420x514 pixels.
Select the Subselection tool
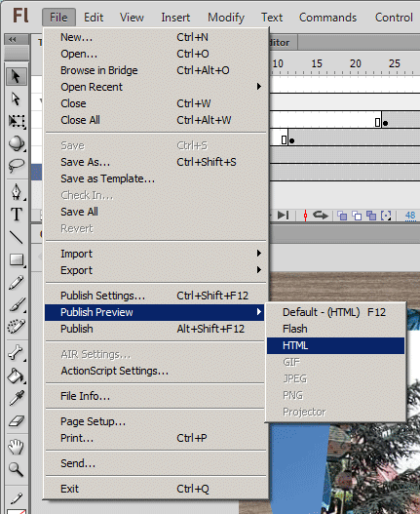[x=16, y=99]
